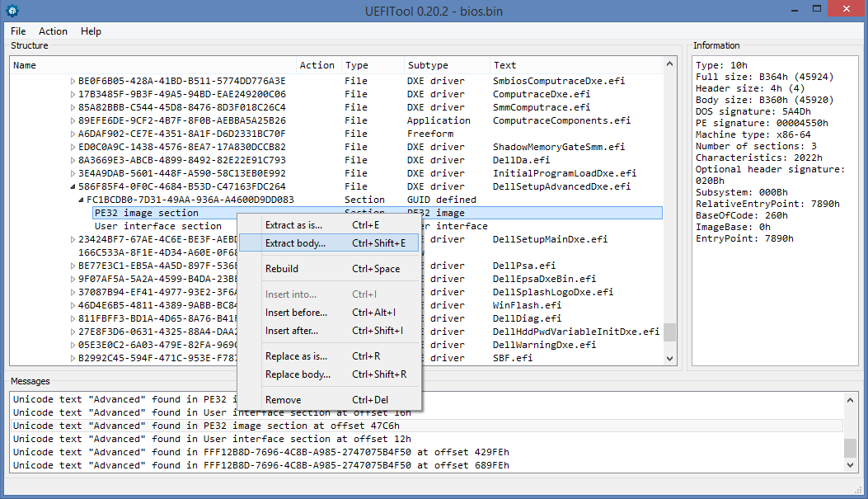
Task: Expand the 89EFE6DE-9CF2-4B7F tree node
Action: pos(73,120)
